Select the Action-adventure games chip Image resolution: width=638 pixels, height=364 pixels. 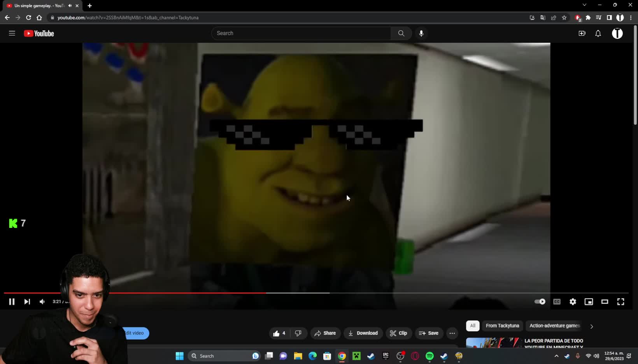click(554, 326)
